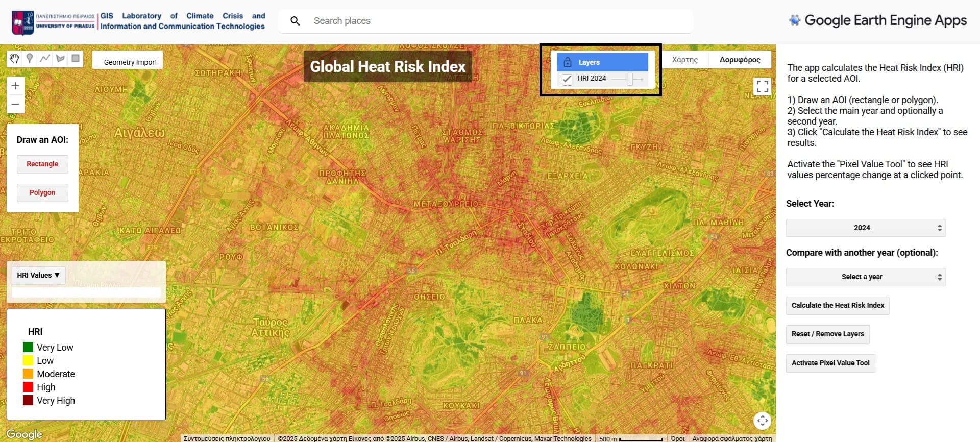
Task: Switch to Χάρτης map view
Action: click(684, 60)
